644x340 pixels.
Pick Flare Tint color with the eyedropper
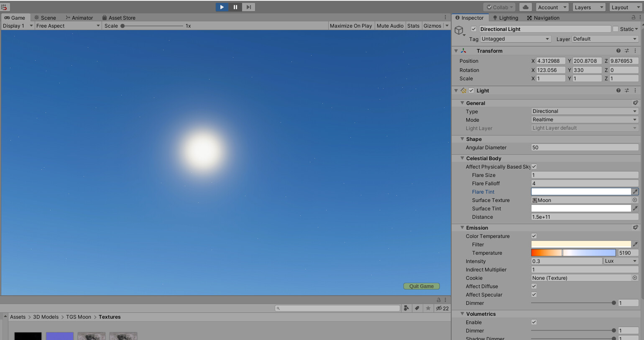pos(636,192)
